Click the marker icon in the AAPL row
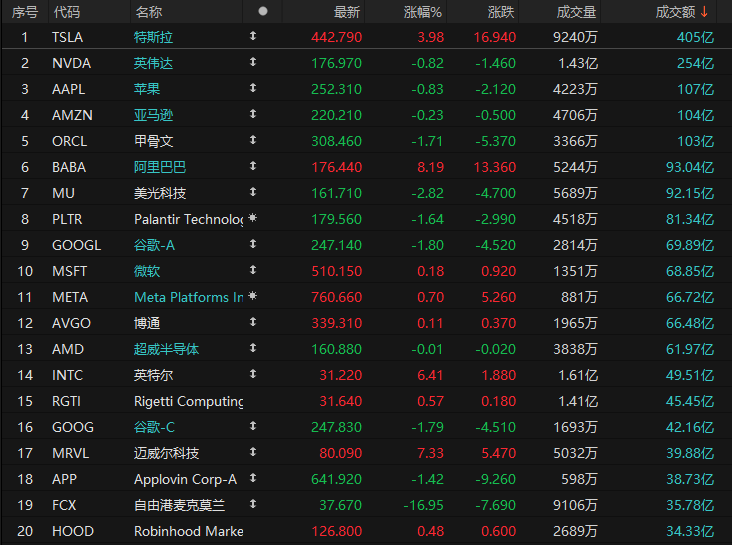 pos(253,88)
